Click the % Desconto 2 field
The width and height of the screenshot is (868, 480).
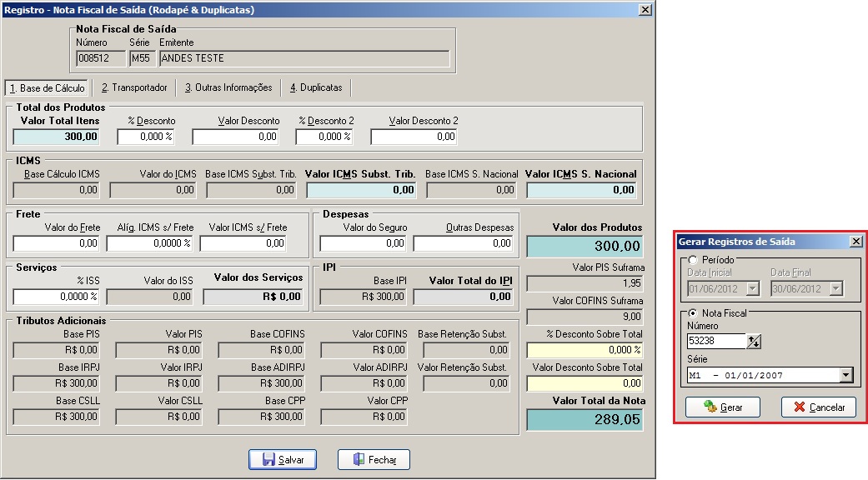point(324,137)
